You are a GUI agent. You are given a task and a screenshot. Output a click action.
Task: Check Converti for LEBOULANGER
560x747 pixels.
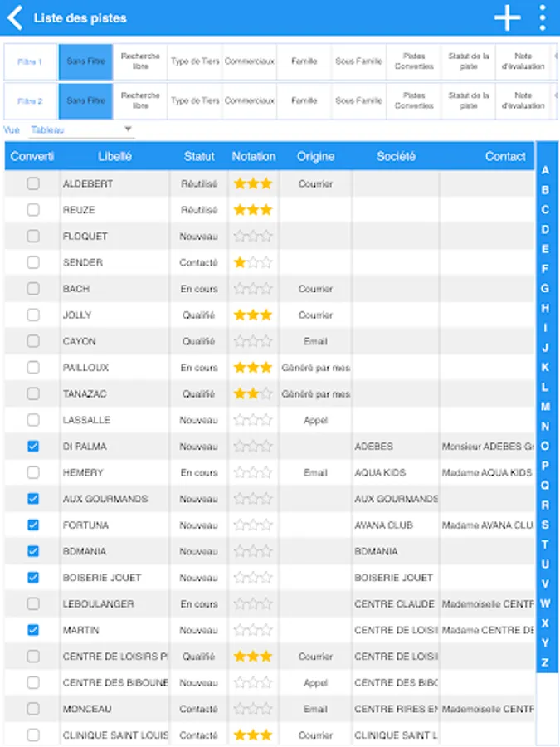tap(33, 604)
